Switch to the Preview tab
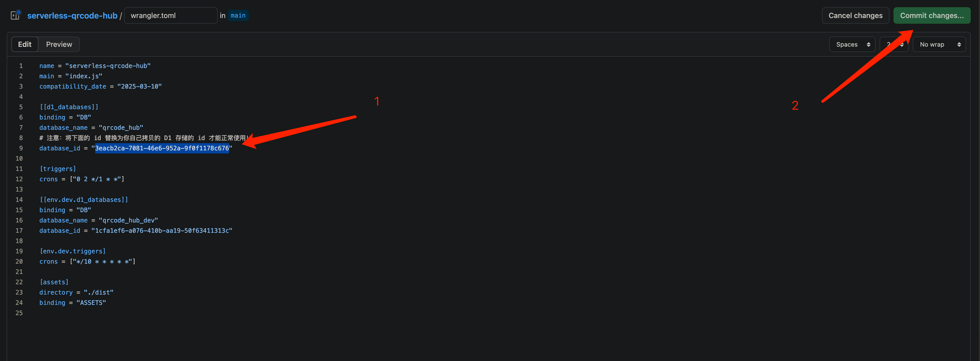The width and height of the screenshot is (980, 361). tap(59, 44)
